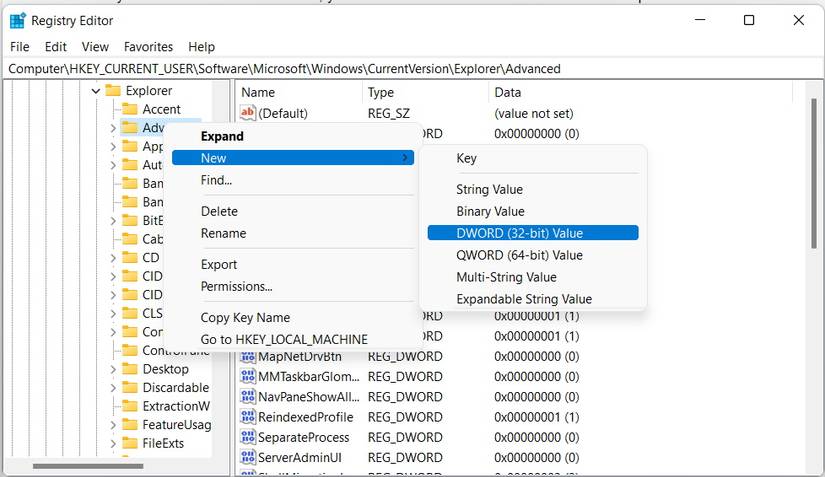This screenshot has height=477, width=825.
Task: Select the ServerAdminUI value name
Action: (x=299, y=458)
